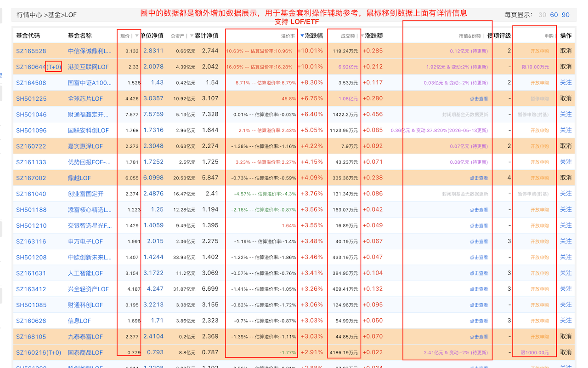
Task: Open fund name 国泰商品LOF
Action: 85,352
